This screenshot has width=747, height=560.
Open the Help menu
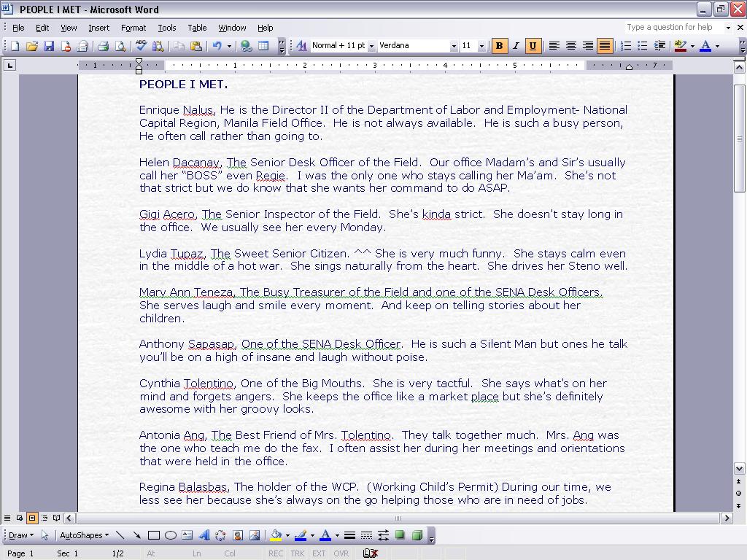[x=266, y=28]
